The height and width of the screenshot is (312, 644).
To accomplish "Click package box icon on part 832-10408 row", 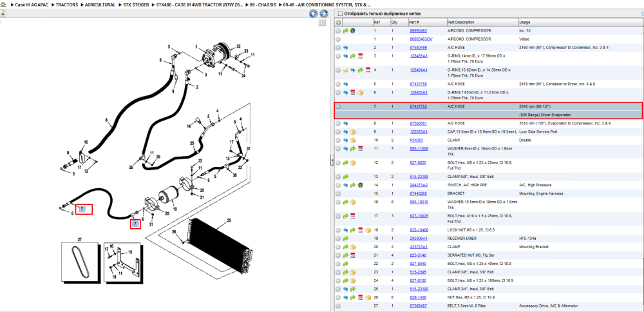I will tap(368, 230).
